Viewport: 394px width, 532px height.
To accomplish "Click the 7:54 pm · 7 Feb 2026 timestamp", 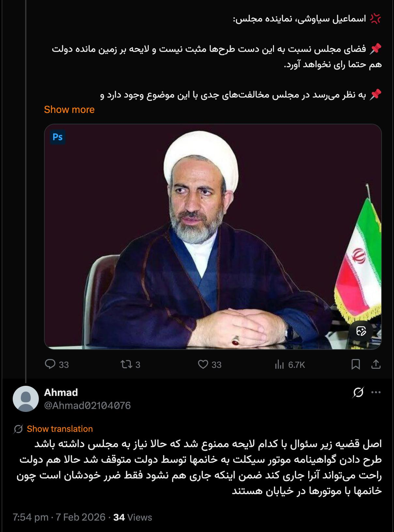I will coord(59,517).
